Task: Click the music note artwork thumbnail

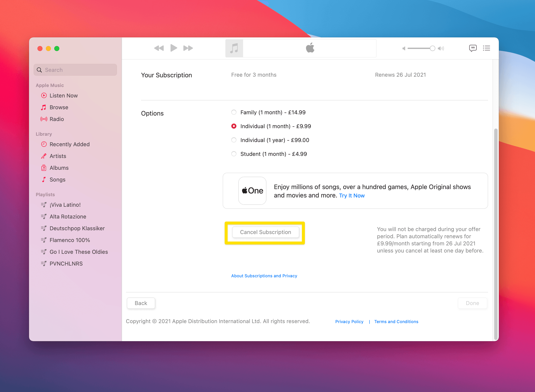Action: [234, 48]
